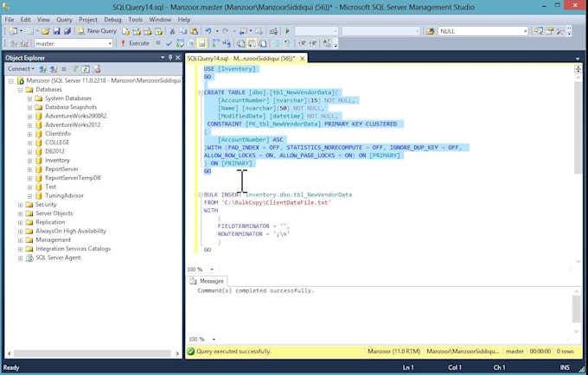Select the ReportServerTempDB database
588x375 pixels.
pyautogui.click(x=73, y=178)
